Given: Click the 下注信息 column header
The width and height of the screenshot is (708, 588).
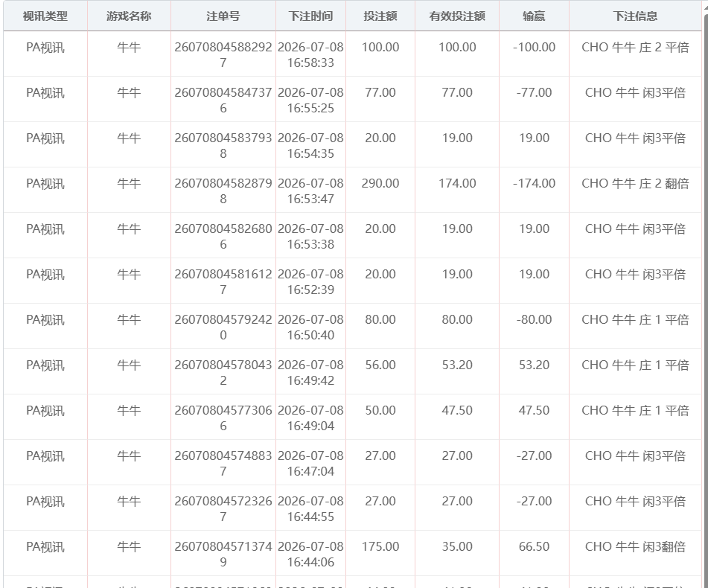Looking at the screenshot, I should tap(635, 16).
